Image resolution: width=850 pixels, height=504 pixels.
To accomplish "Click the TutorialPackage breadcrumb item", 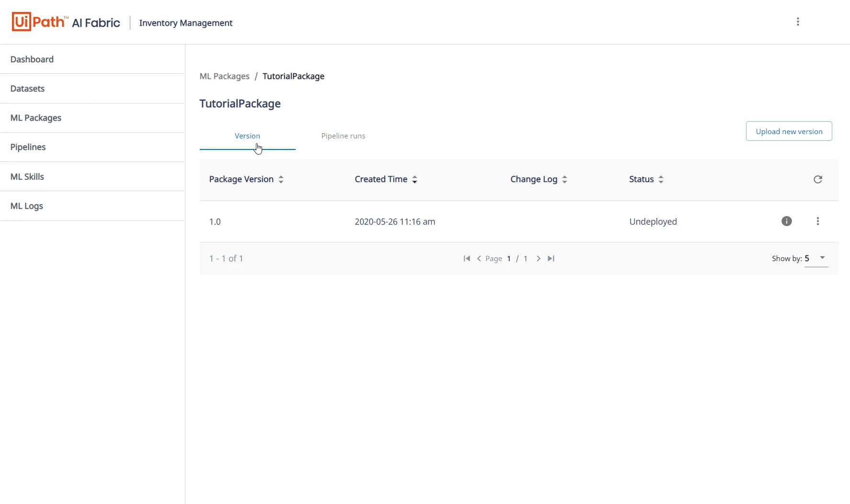I will click(293, 76).
